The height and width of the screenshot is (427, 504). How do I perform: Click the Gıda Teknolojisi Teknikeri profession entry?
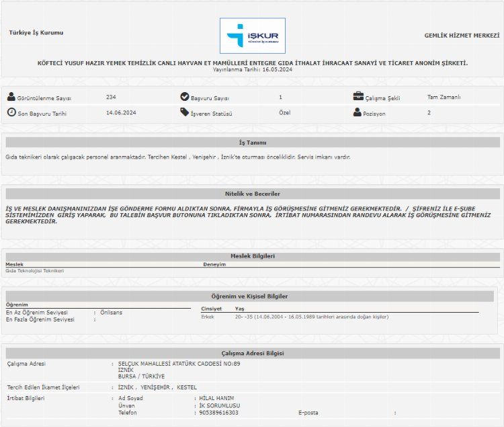(35, 270)
